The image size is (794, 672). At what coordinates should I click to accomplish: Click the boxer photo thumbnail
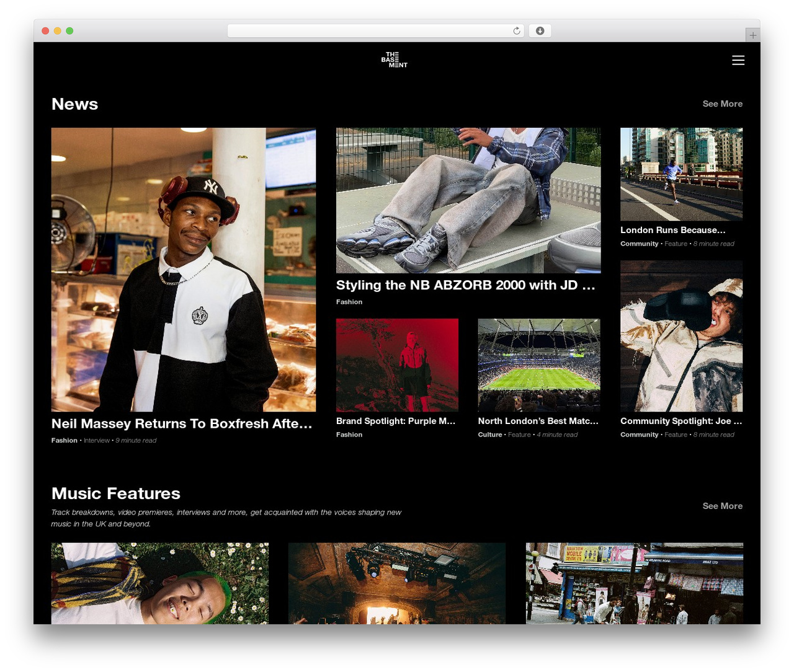click(x=681, y=336)
